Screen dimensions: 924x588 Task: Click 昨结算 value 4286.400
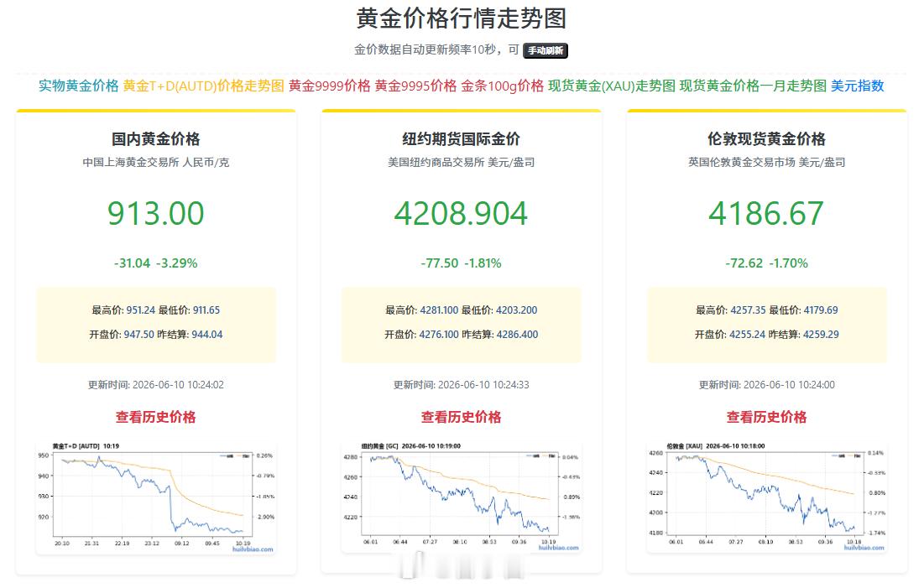(518, 334)
